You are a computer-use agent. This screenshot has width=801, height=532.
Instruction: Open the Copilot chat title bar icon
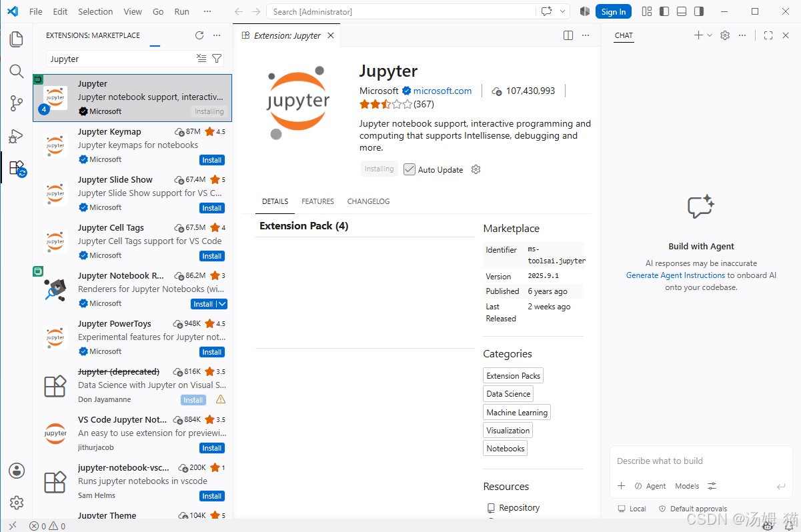click(547, 11)
